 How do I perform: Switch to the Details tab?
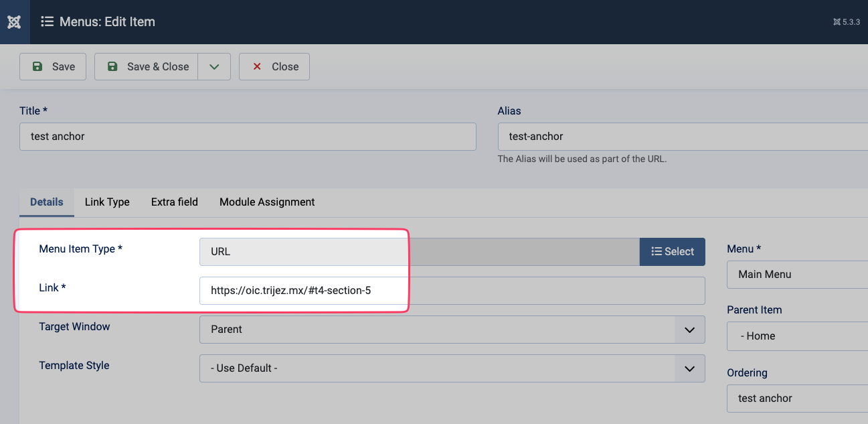[47, 202]
